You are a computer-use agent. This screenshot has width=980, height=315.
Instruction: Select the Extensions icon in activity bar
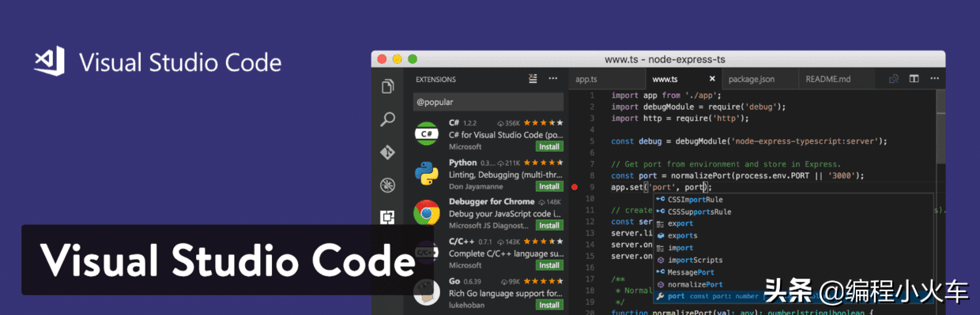pos(387,218)
